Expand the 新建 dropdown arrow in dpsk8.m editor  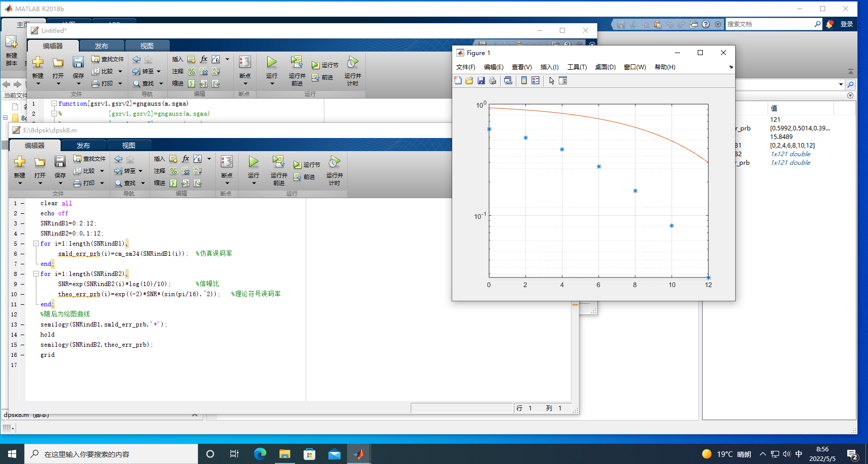point(20,183)
